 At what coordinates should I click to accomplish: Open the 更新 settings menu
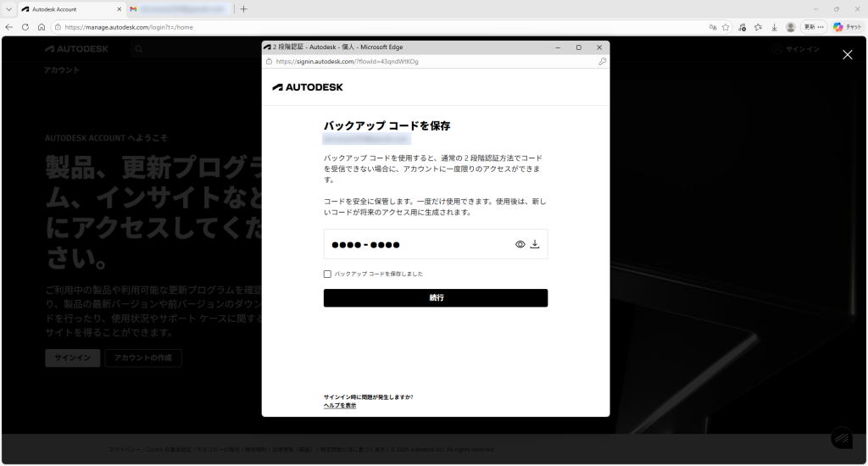813,27
